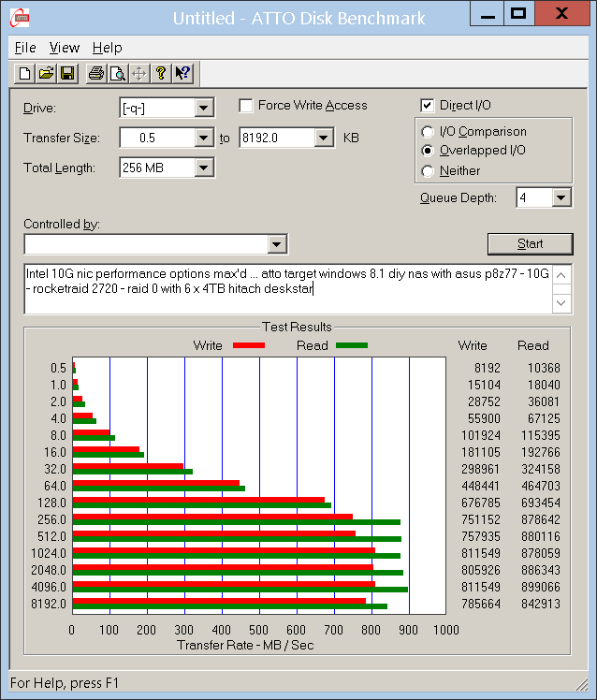
Task: Expand the Queue Depth dropdown
Action: coord(561,197)
